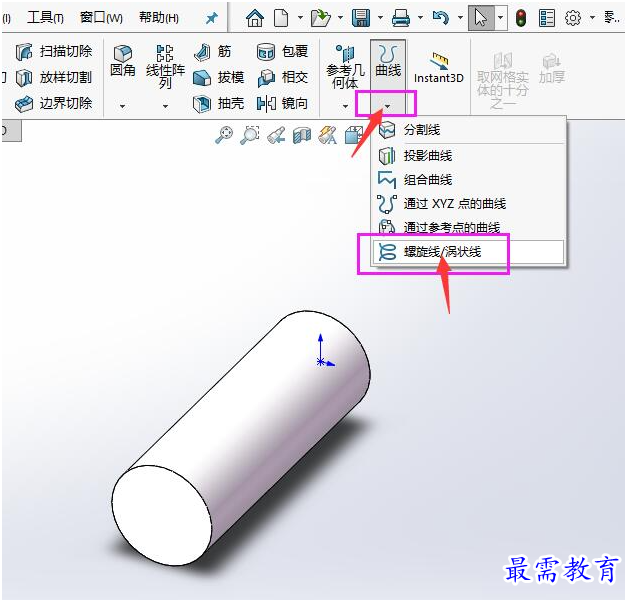The width and height of the screenshot is (627, 601).
Task: Click the 曲线 curves tool button
Action: [388, 61]
